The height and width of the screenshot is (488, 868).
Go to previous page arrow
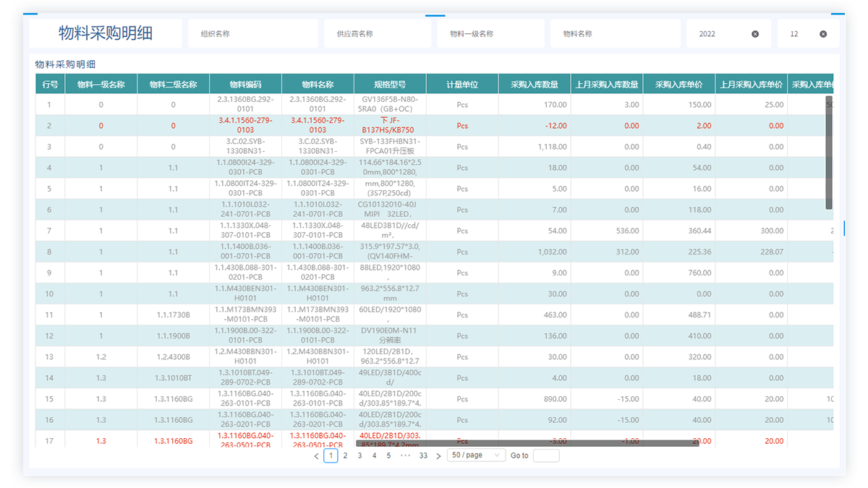pyautogui.click(x=316, y=456)
